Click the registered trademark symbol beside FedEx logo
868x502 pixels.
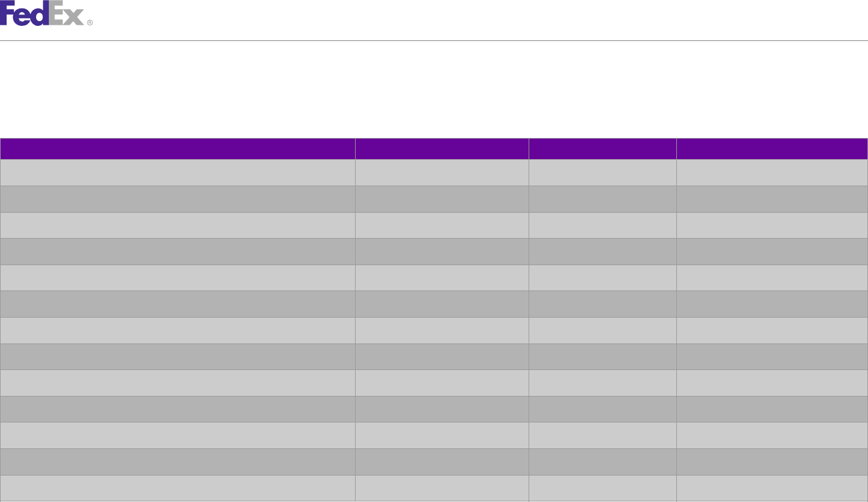[90, 22]
